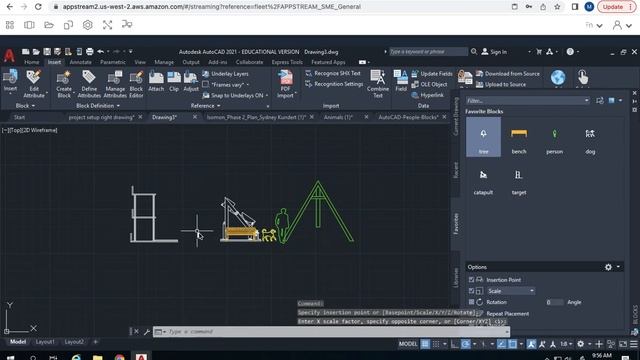Select the tree block thumbnail
This screenshot has width=640, height=360.
483,137
